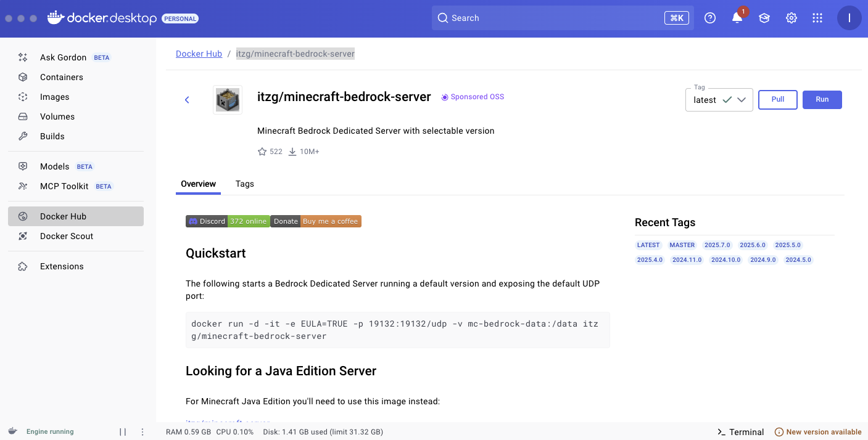Click the Containers cube icon
Screen dimensions: 868x440
[x=23, y=77]
